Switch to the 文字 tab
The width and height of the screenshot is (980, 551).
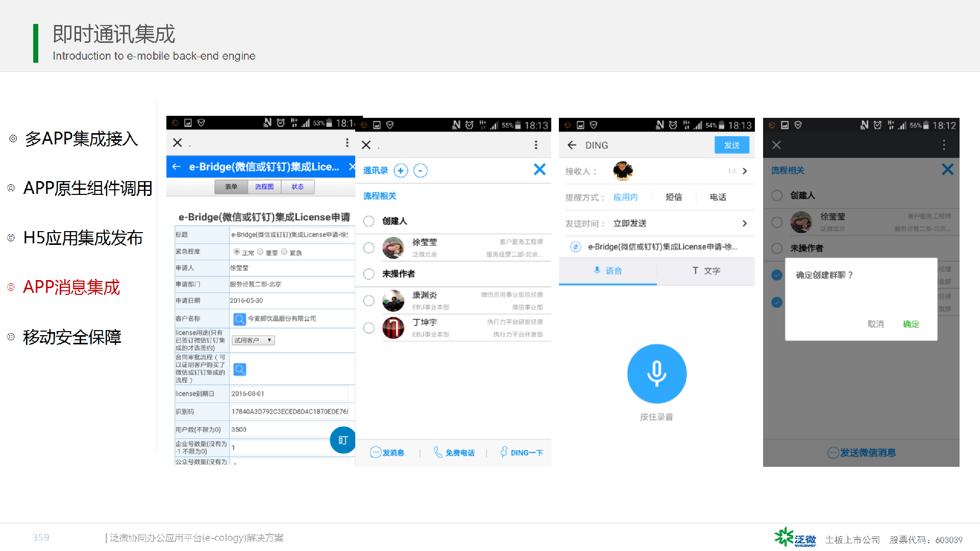tap(706, 271)
